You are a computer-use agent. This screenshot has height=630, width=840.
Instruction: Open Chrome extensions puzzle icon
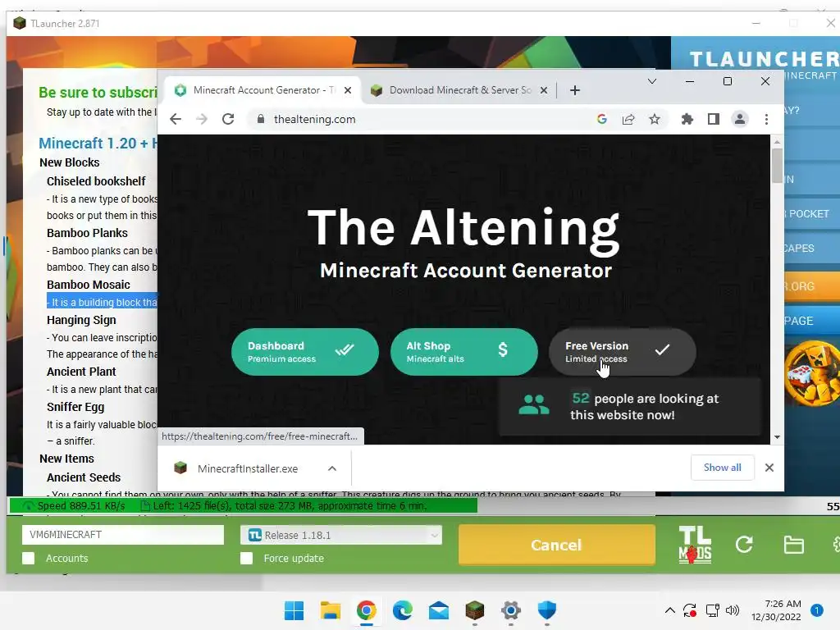click(687, 119)
